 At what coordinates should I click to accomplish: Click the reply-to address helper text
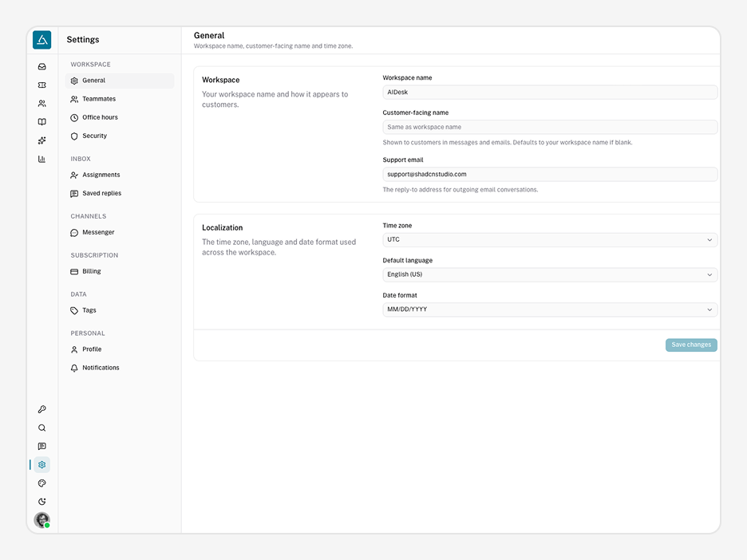[460, 190]
